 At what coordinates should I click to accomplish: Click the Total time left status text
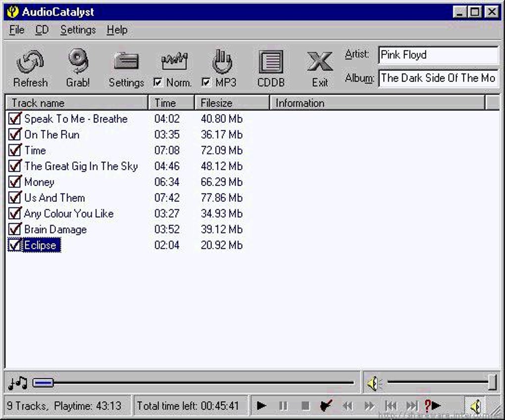(x=188, y=406)
